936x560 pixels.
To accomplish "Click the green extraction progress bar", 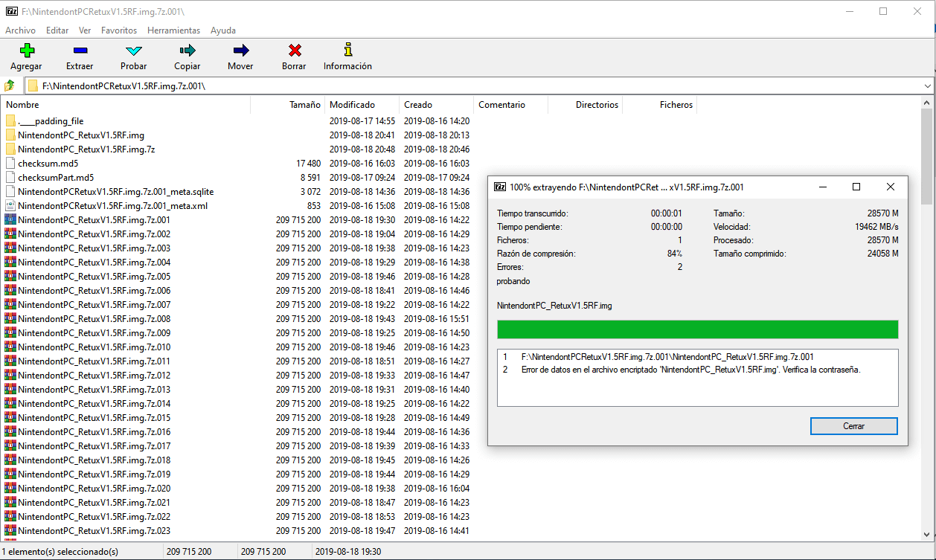I will (697, 329).
